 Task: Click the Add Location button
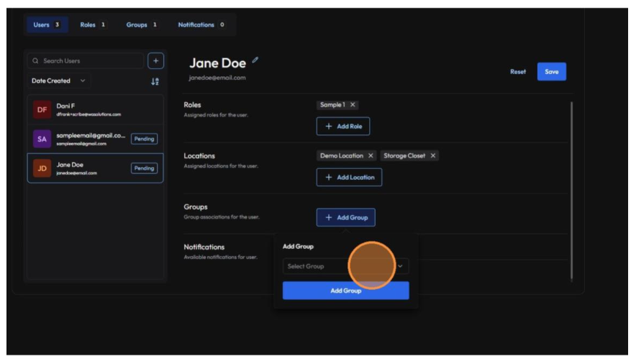point(349,178)
